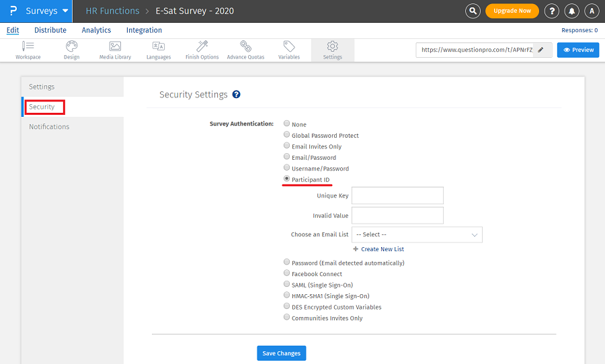Click the search magnifier icon
This screenshot has width=605, height=364.
tap(473, 11)
